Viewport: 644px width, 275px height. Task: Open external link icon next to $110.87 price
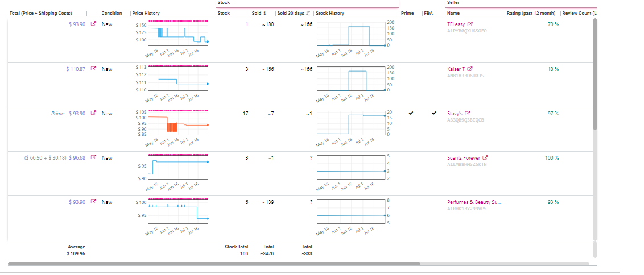93,69
